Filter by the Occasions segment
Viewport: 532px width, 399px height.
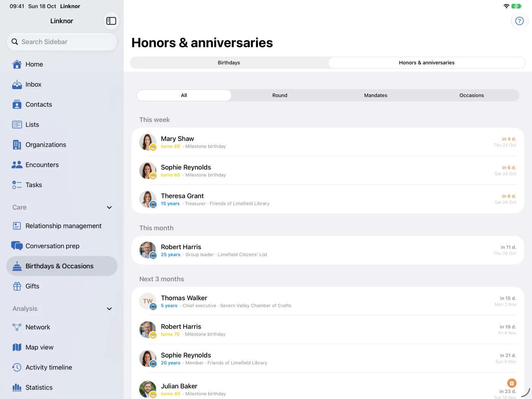pos(472,95)
